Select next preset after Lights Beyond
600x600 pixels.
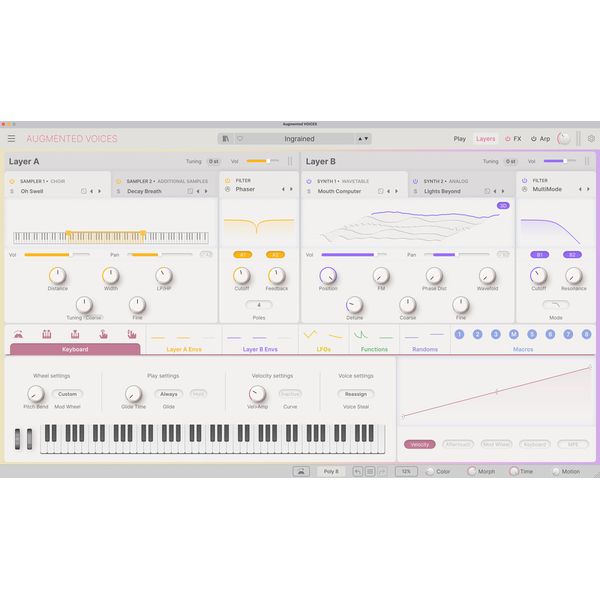point(503,191)
